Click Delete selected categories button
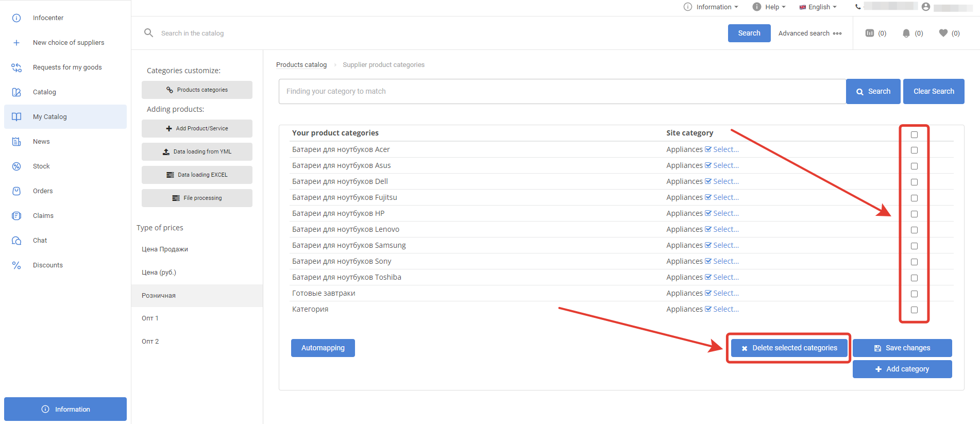 [x=789, y=348]
